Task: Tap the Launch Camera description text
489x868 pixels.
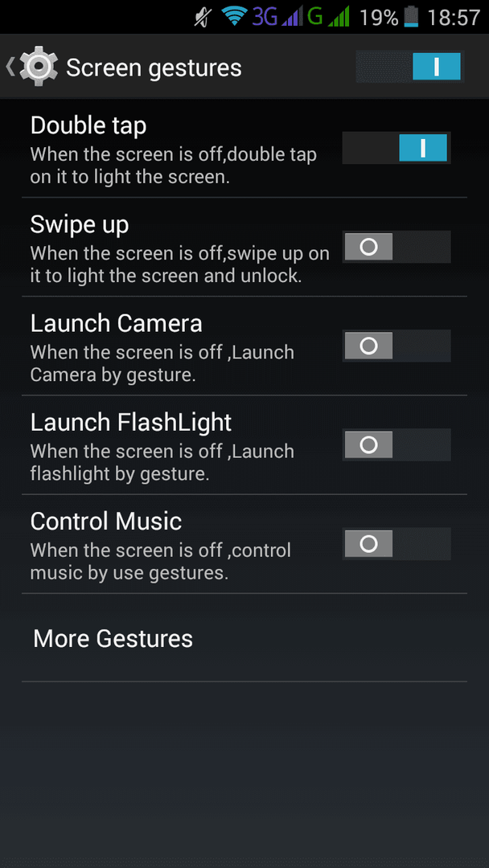Action: point(162,363)
